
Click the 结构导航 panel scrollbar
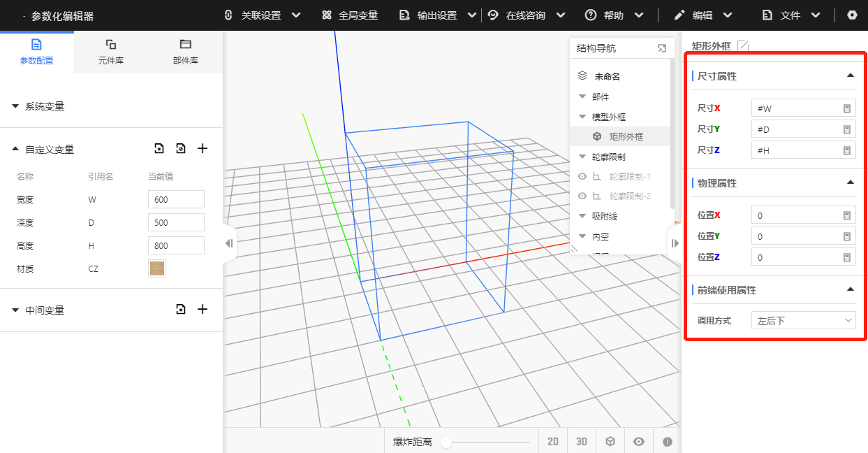(672, 134)
